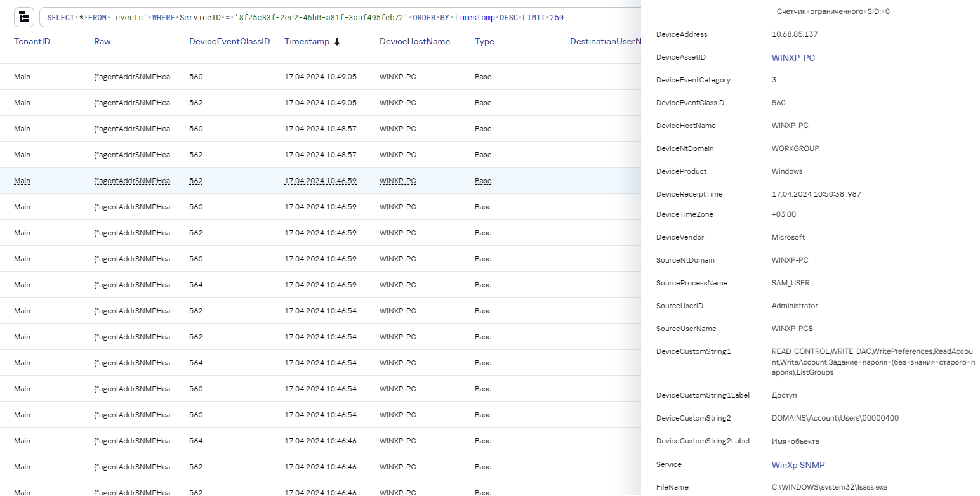Click the highlighted row's underlined WINXP-PC cell
This screenshot has height=496, width=980.
click(x=397, y=181)
